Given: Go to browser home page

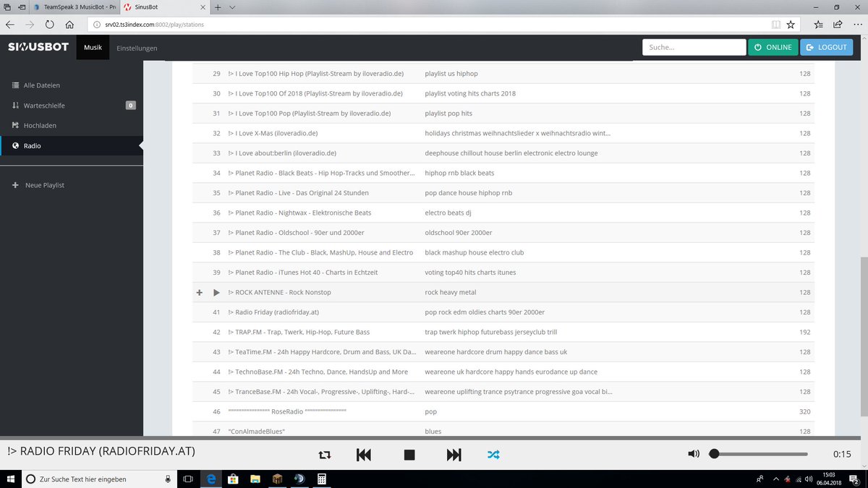Looking at the screenshot, I should click(69, 24).
